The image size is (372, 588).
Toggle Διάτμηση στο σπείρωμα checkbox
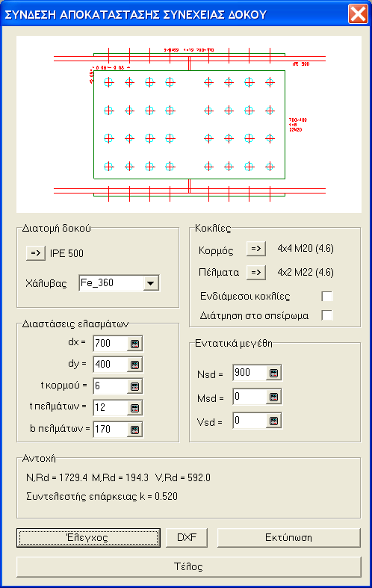(327, 315)
